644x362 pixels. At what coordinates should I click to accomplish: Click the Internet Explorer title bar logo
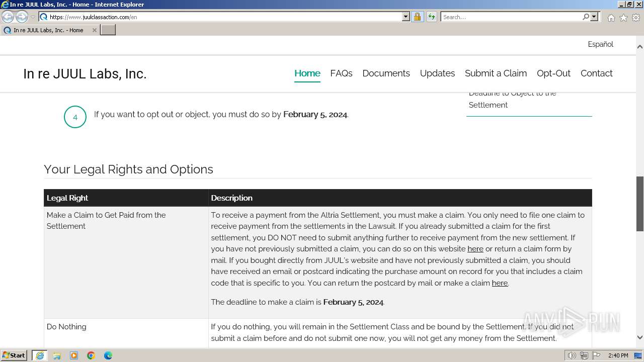5,5
